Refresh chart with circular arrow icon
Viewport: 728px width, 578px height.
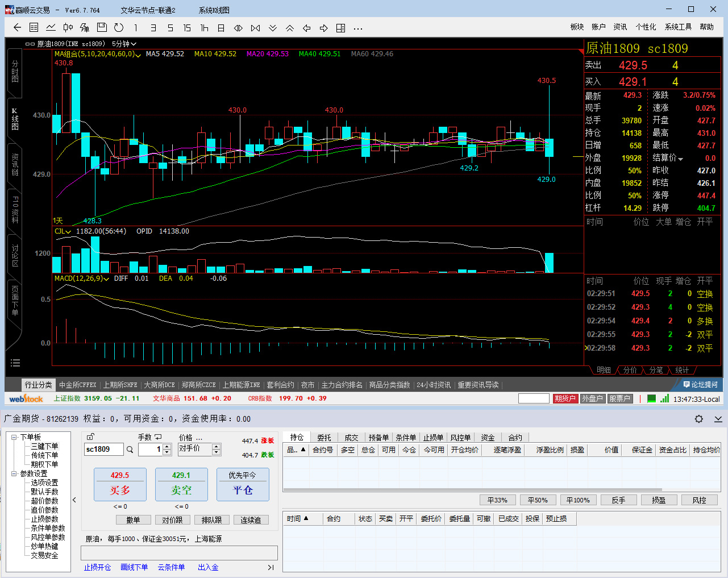tap(119, 27)
